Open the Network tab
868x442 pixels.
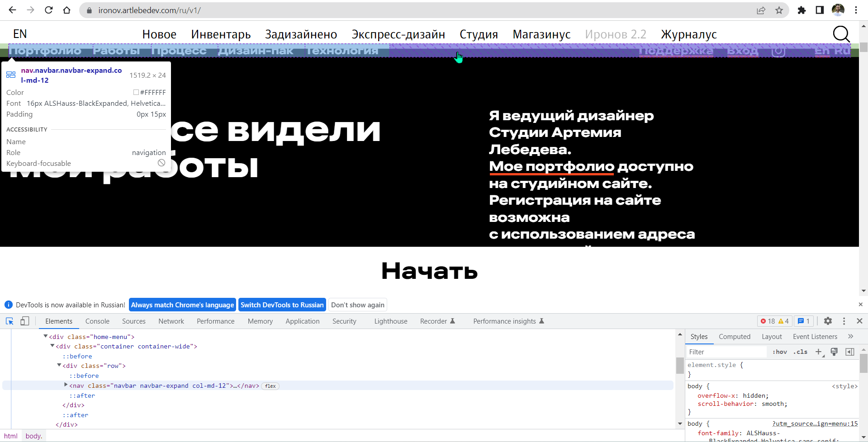tap(171, 321)
